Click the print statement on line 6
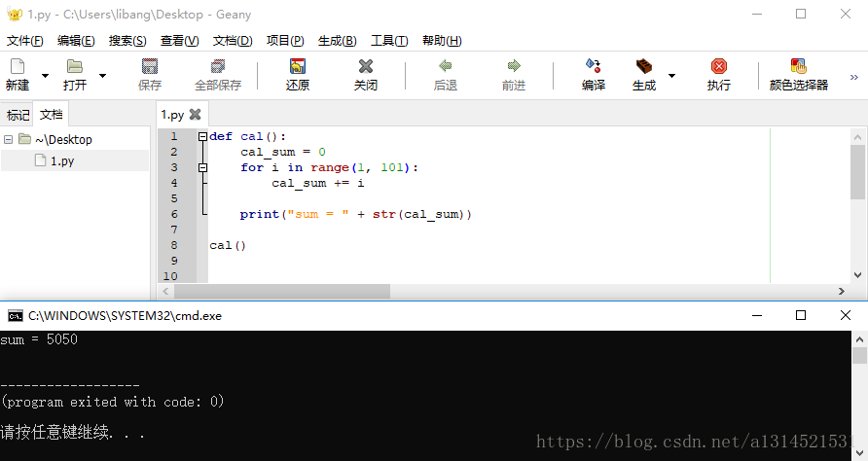The height and width of the screenshot is (461, 868). coord(355,214)
